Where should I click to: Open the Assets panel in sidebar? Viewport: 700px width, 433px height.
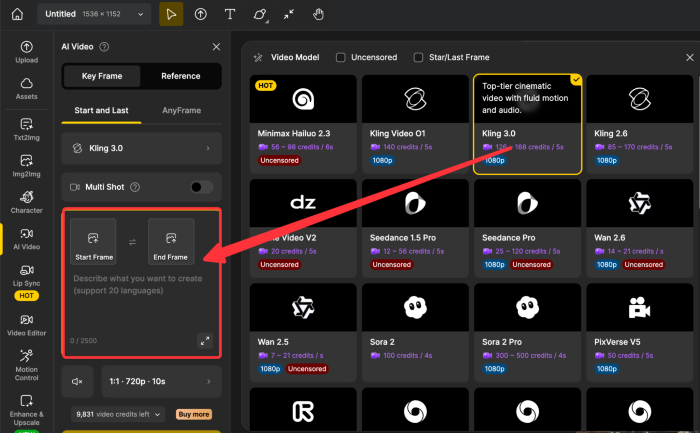(x=27, y=90)
